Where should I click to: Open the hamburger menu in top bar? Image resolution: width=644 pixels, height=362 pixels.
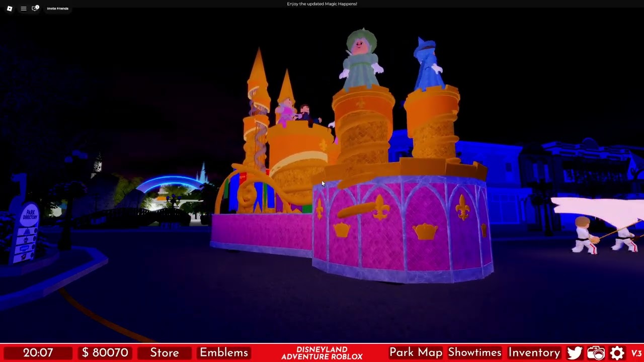[23, 9]
